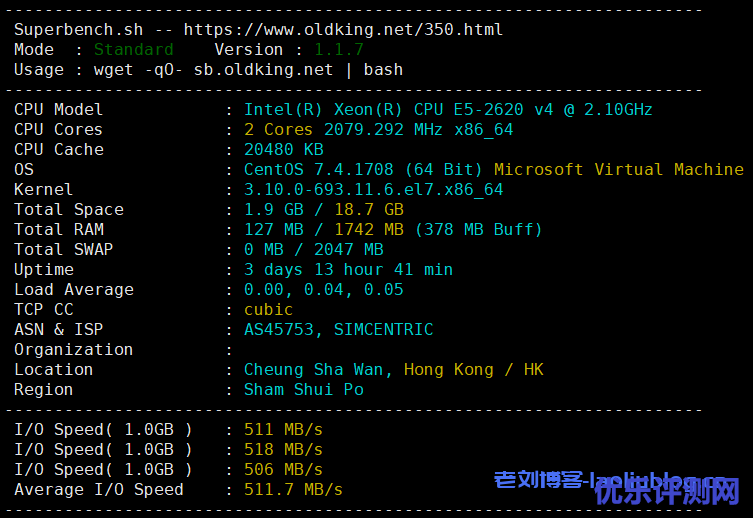Click the kernel version 3.10.0-693 text
The image size is (753, 518).
373,189
